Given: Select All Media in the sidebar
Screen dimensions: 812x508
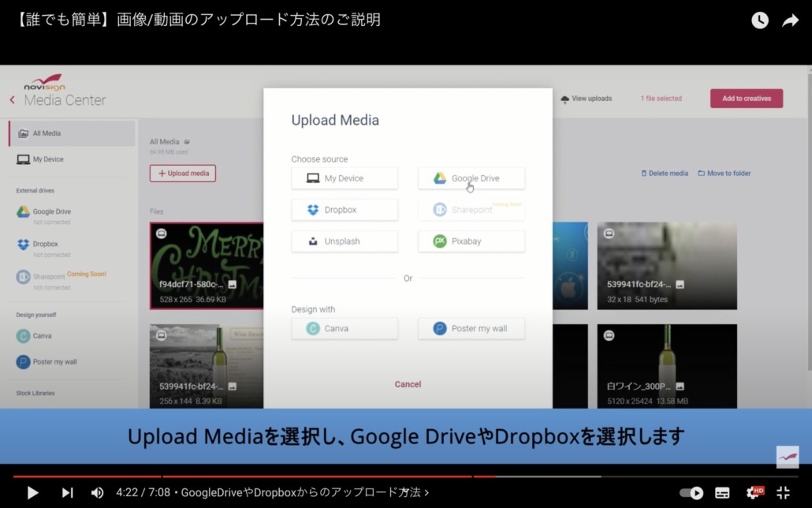Looking at the screenshot, I should coord(72,133).
